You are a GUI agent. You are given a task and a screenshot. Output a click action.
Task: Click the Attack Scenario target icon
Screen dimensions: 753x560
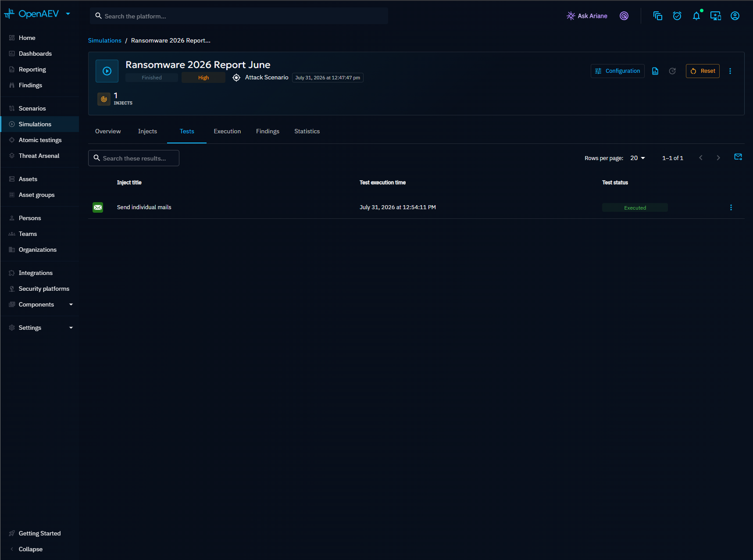click(236, 78)
